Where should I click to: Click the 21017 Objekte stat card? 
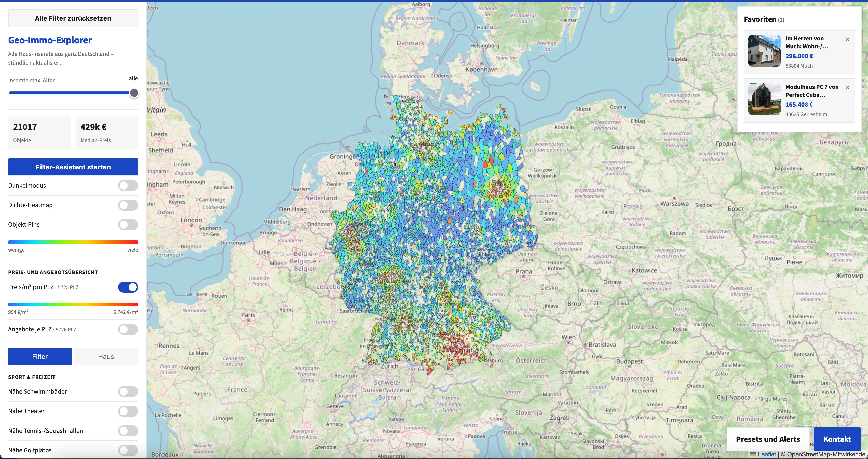point(39,133)
